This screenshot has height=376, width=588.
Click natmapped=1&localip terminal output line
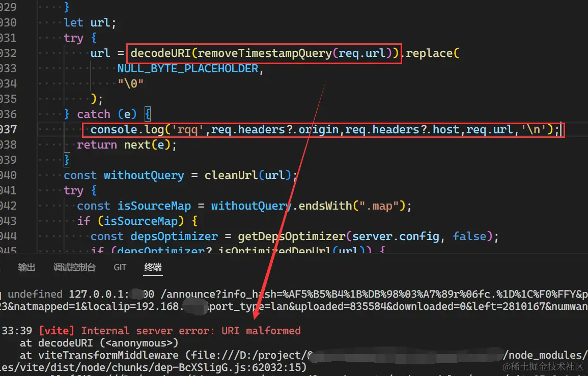(x=294, y=307)
